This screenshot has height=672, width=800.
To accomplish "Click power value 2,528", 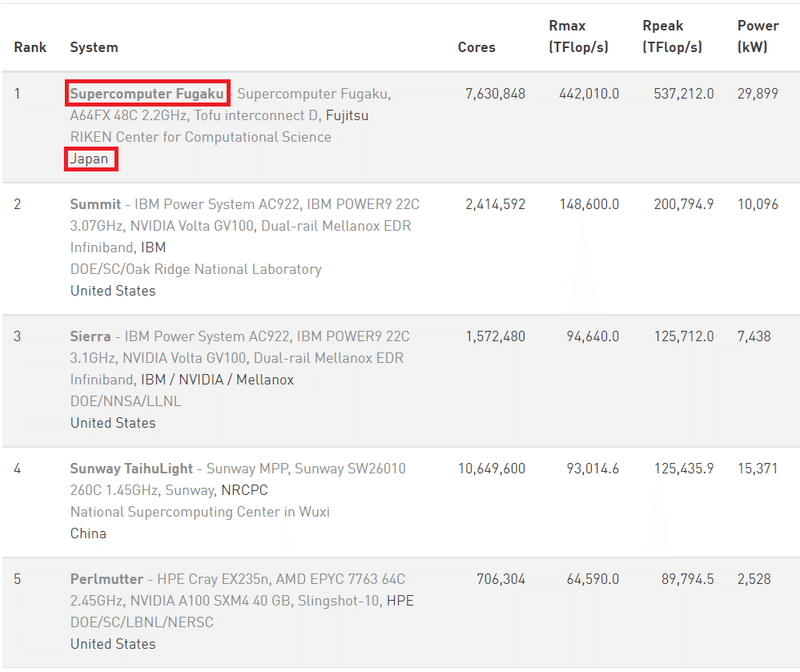I will (x=754, y=579).
